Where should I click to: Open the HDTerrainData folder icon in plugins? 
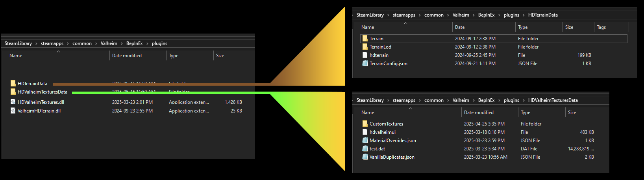pos(13,84)
